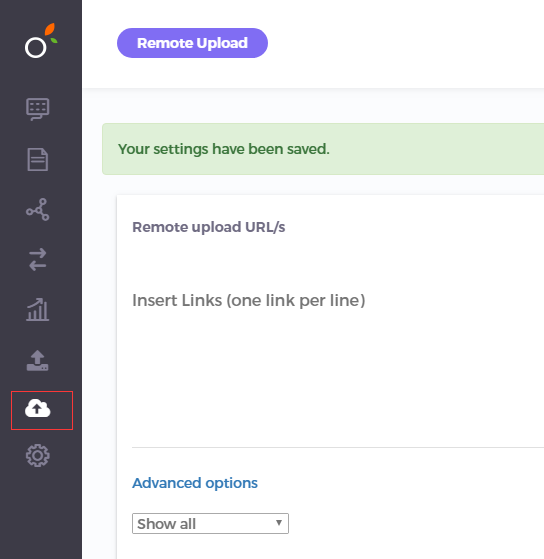Open the Advanced options link
This screenshot has height=559, width=544.
coord(195,483)
